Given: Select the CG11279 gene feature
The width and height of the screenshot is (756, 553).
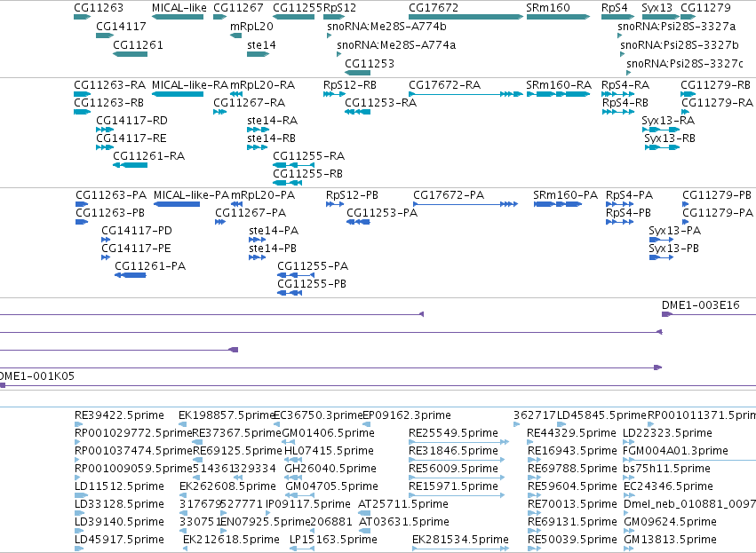Looking at the screenshot, I should [688, 17].
